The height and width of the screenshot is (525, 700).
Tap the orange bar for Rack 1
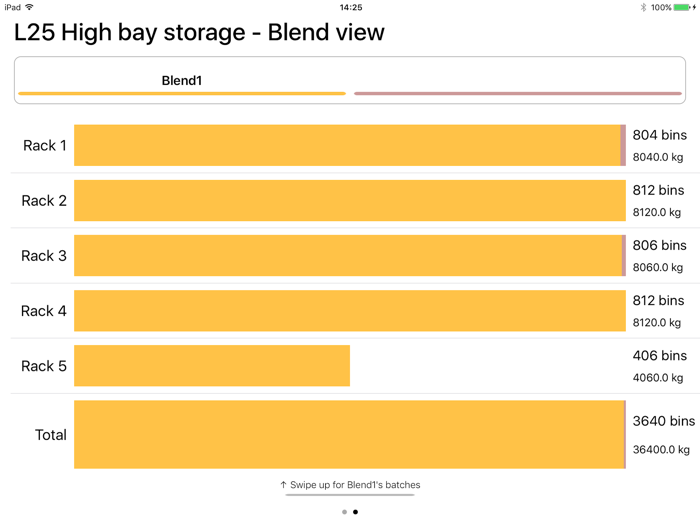pyautogui.click(x=347, y=145)
